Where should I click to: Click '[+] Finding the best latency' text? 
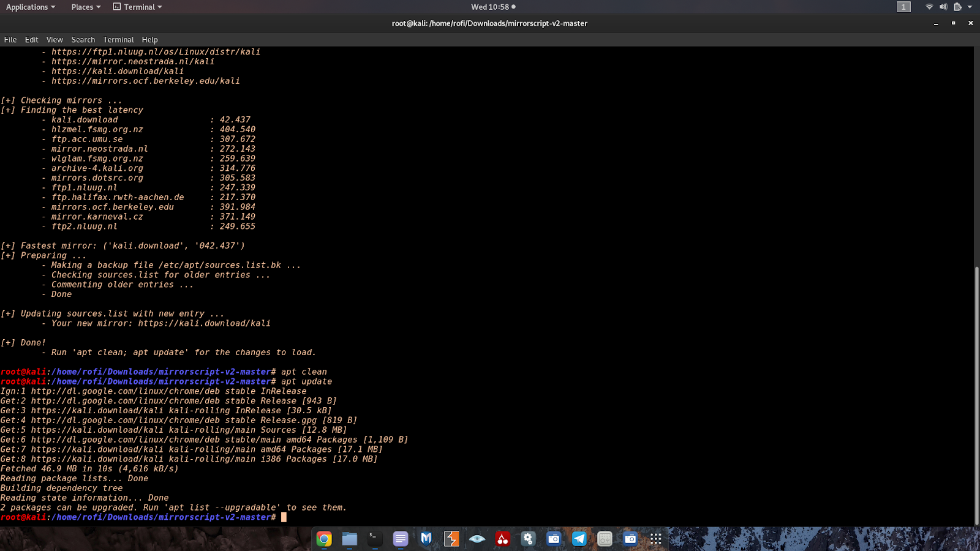(x=72, y=110)
